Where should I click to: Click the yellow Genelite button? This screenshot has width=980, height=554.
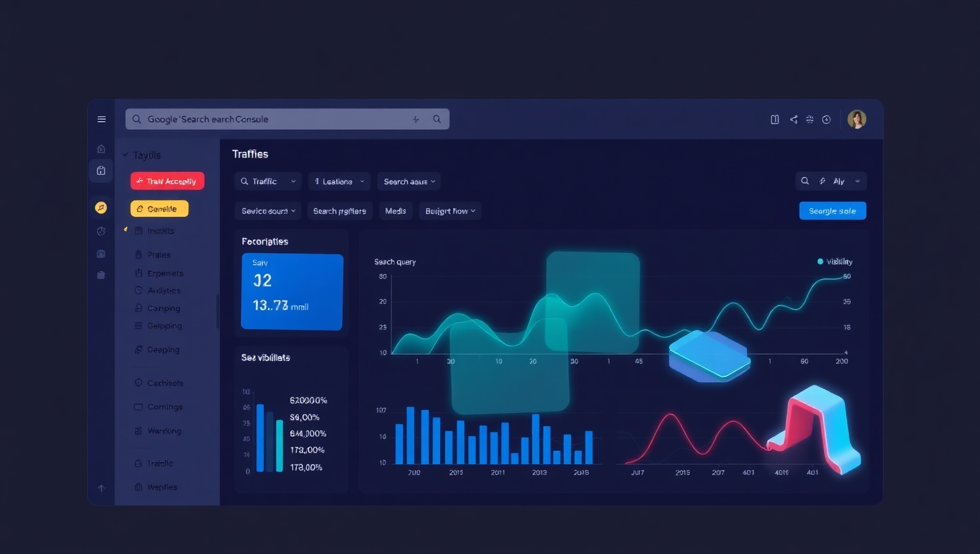(x=159, y=208)
